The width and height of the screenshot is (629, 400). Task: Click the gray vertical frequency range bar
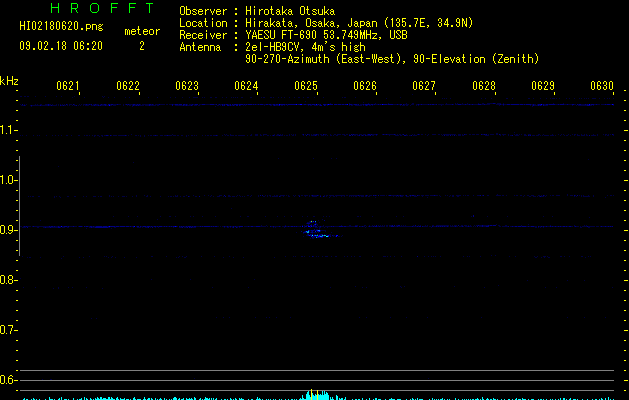20,206
